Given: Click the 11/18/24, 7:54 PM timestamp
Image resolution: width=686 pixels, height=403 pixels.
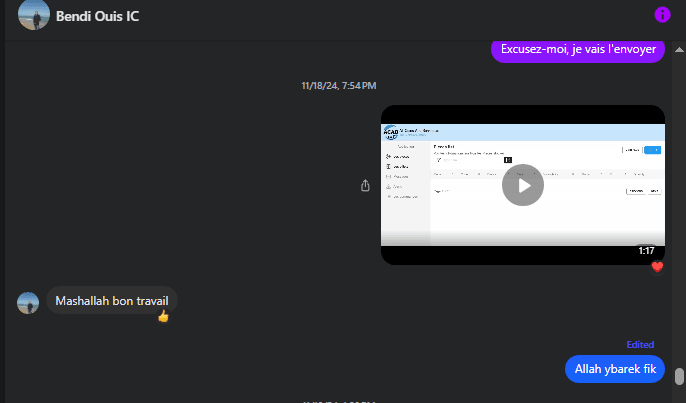Looking at the screenshot, I should coord(338,86).
